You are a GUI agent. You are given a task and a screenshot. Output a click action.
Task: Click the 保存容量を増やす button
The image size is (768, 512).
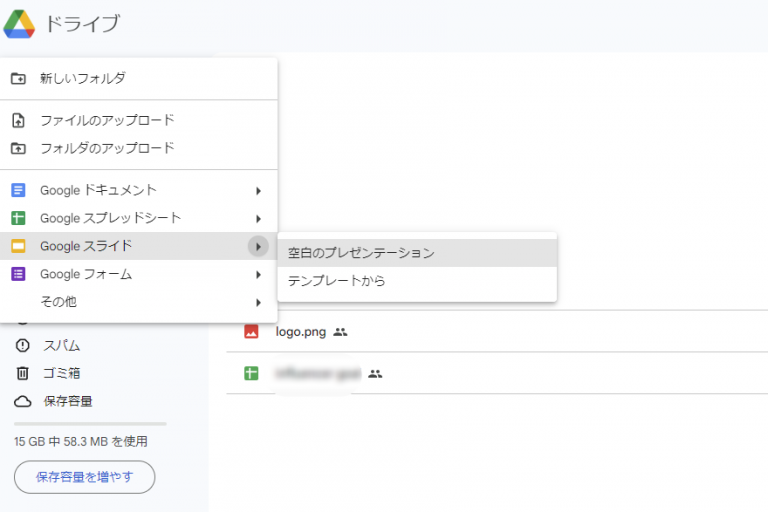(84, 477)
